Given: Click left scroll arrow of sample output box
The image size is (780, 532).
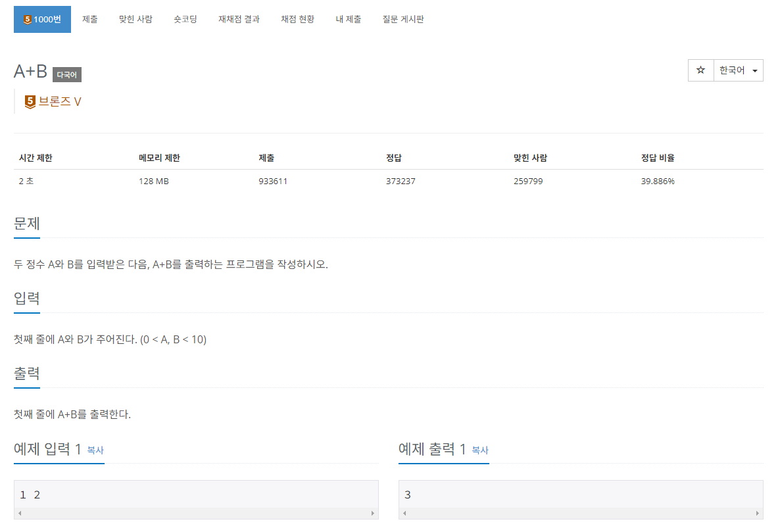Looking at the screenshot, I should coord(404,513).
